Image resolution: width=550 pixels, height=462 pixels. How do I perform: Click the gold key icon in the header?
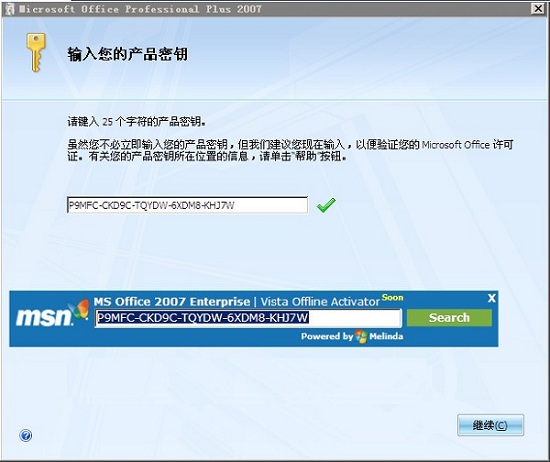tap(36, 53)
